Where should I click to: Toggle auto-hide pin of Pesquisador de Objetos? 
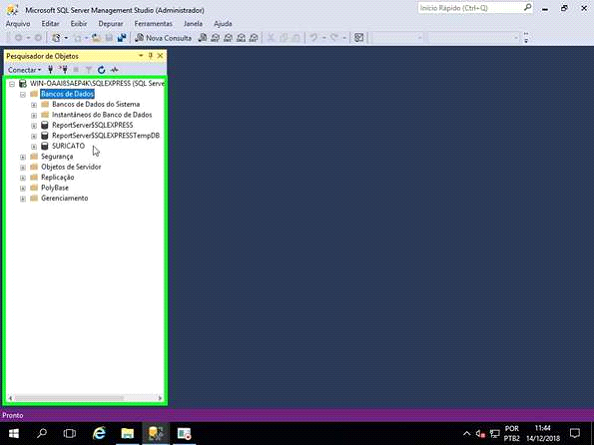coord(151,56)
